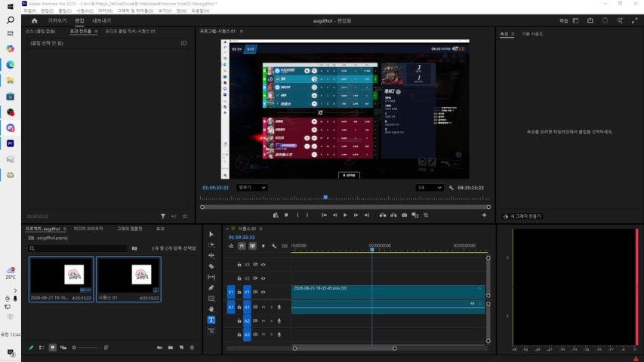Click the Project panel thumbnail size slider

coord(85,348)
